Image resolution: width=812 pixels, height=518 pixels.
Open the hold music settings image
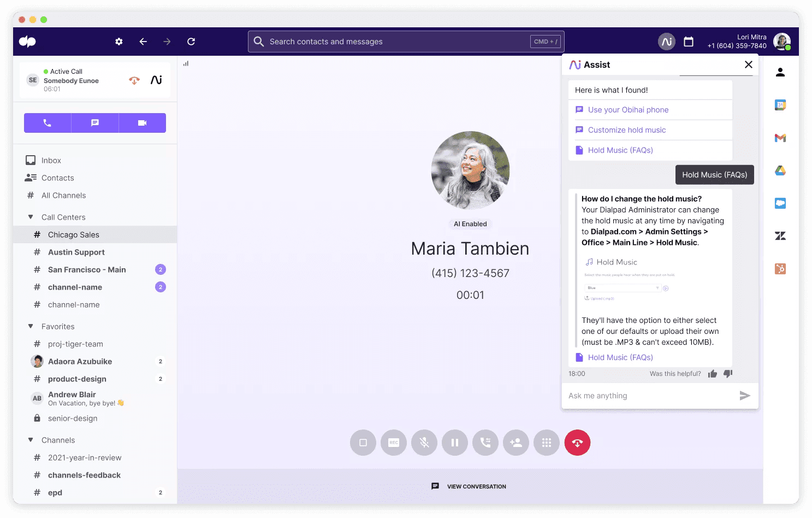tap(630, 280)
